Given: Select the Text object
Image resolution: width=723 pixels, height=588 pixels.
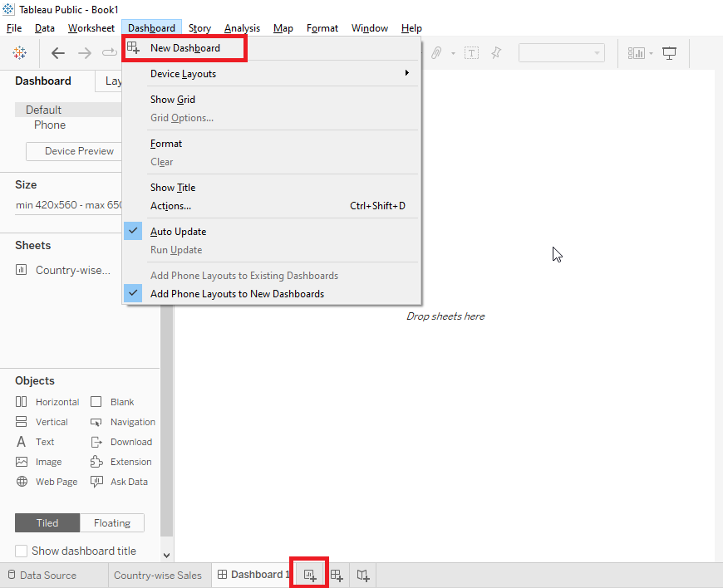Looking at the screenshot, I should (35, 442).
